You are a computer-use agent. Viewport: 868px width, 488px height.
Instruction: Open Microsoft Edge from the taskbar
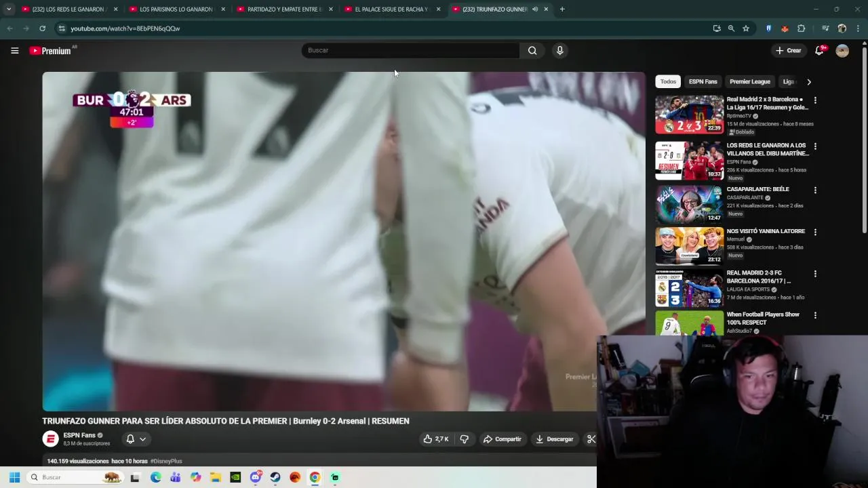[x=155, y=477]
